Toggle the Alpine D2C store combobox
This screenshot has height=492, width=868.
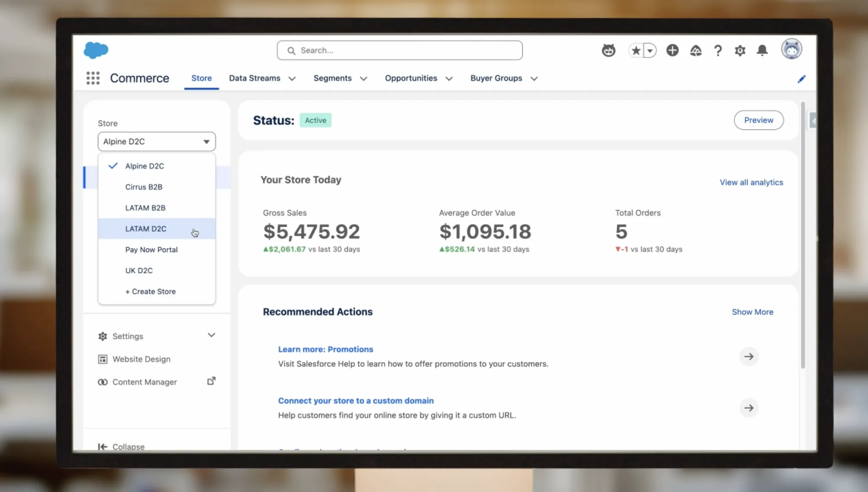point(157,142)
